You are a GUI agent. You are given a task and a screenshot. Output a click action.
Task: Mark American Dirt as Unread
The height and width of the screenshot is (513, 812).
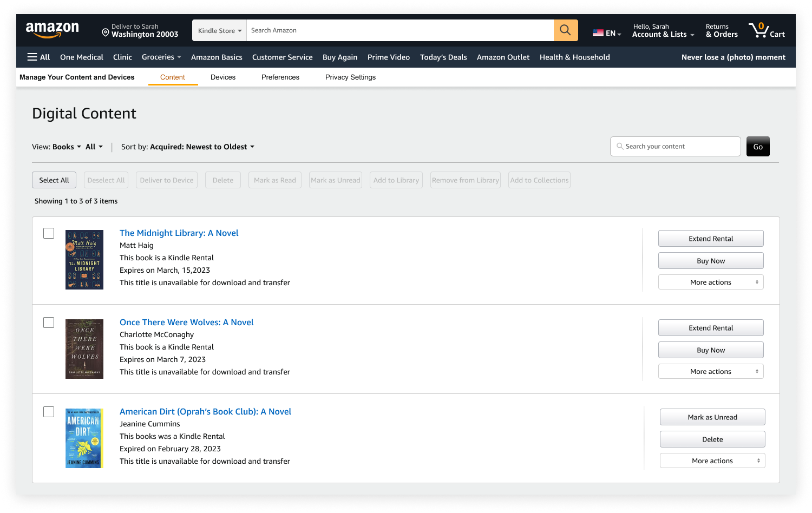(712, 417)
